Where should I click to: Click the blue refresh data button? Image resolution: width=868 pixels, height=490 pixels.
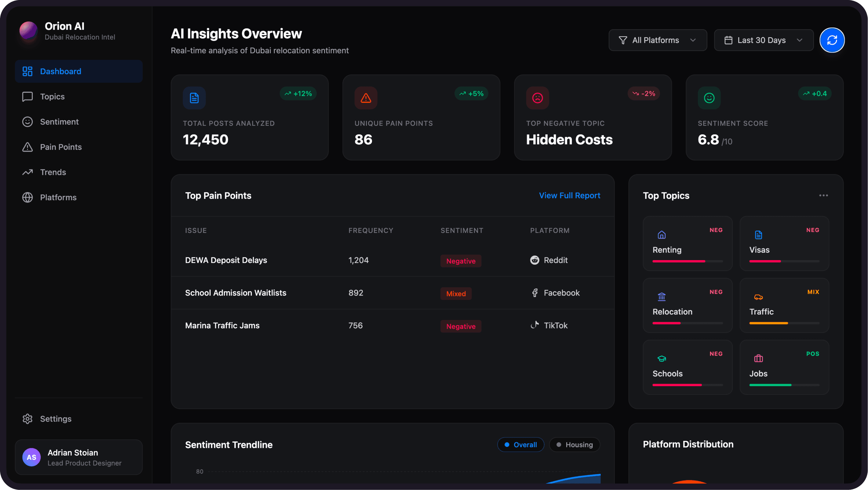point(832,40)
